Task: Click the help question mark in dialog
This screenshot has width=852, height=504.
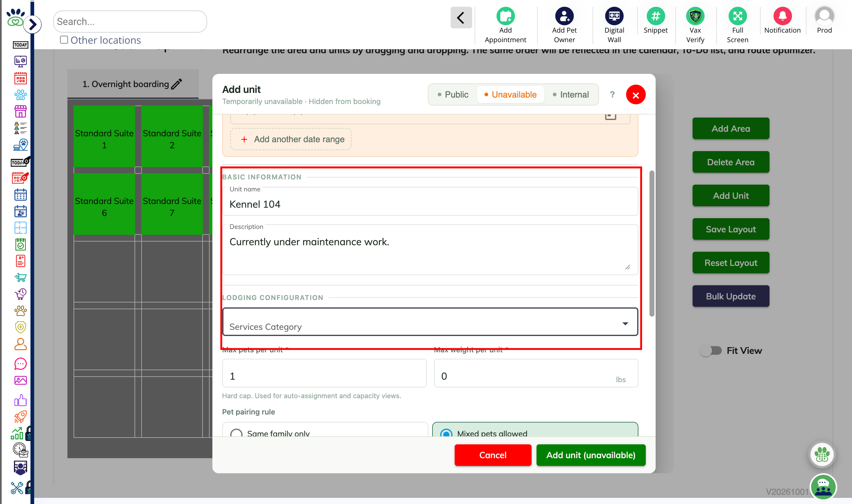Action: point(612,94)
